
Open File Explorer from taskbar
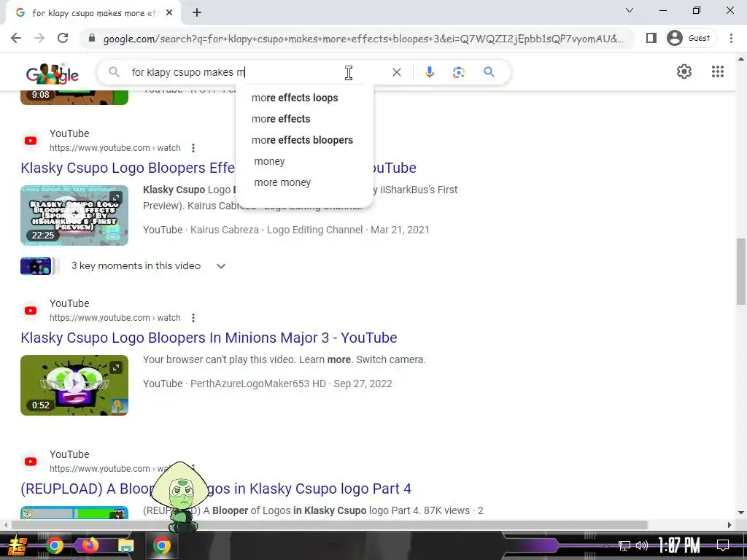(x=125, y=545)
